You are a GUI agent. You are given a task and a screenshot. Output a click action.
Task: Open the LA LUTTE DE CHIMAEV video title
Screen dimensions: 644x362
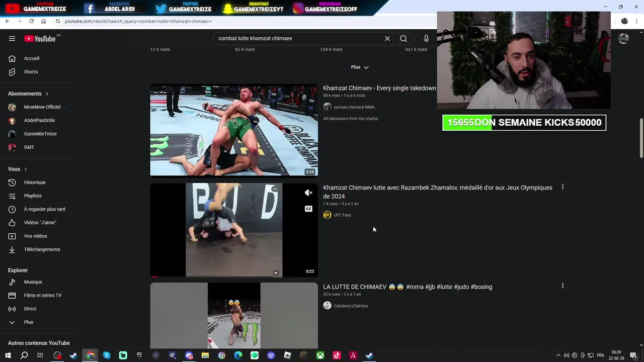point(408,287)
